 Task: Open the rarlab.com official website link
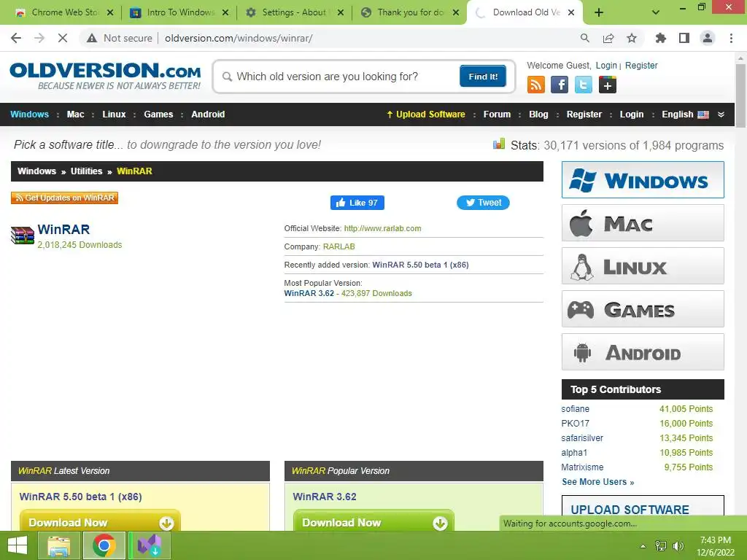point(382,228)
